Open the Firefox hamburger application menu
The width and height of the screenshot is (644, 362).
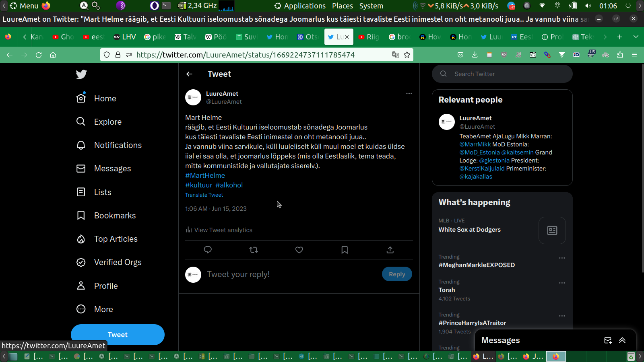pos(634,55)
